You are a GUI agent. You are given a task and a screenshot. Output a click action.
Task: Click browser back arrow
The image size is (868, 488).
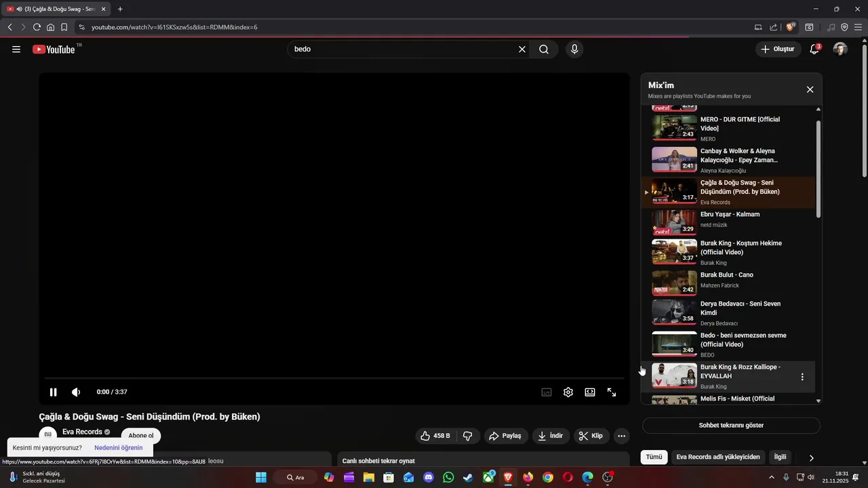click(10, 27)
